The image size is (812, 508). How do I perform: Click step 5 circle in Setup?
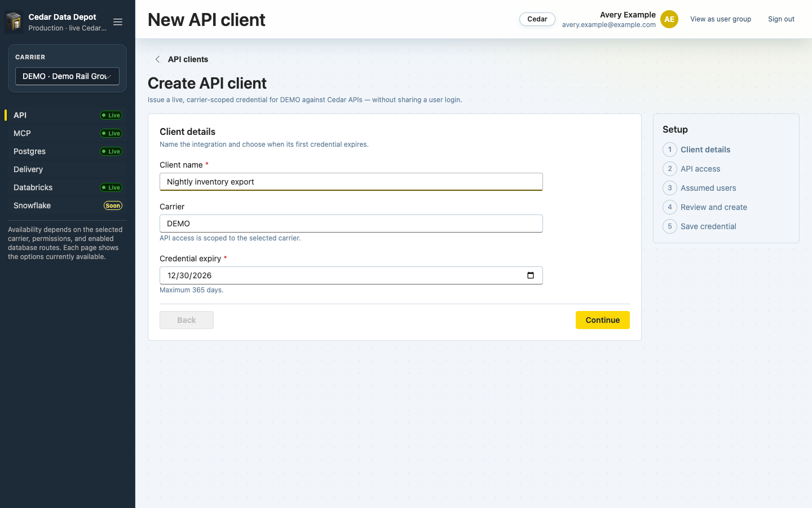[x=670, y=226]
